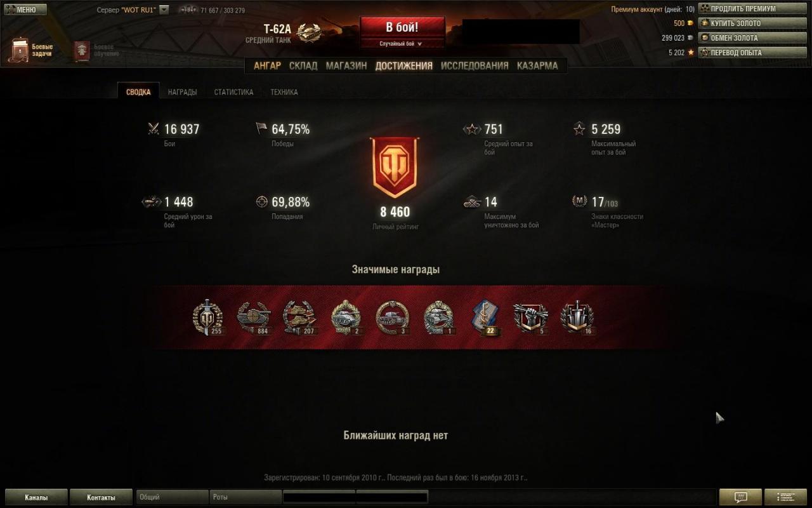This screenshot has width=812, height=508.
Task: Open the Боевое обучение icon
Action: coord(81,51)
